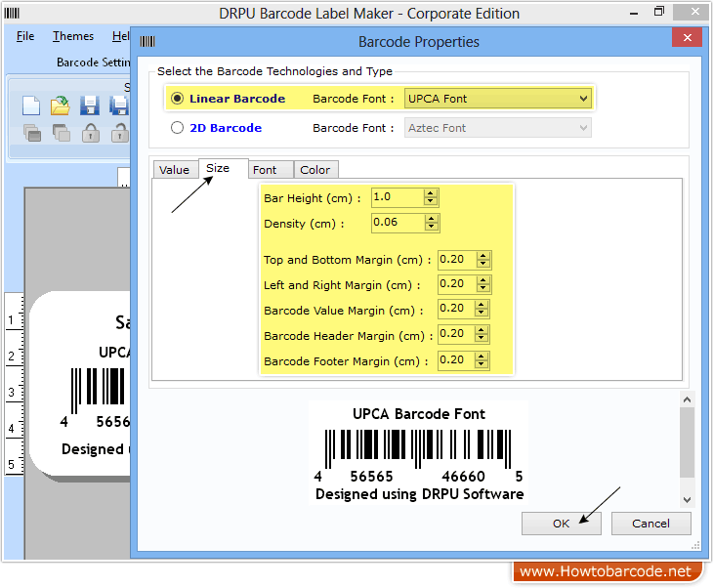Viewport: 713px width, 588px height.
Task: Click the Save floppy disk icon
Action: click(x=90, y=105)
